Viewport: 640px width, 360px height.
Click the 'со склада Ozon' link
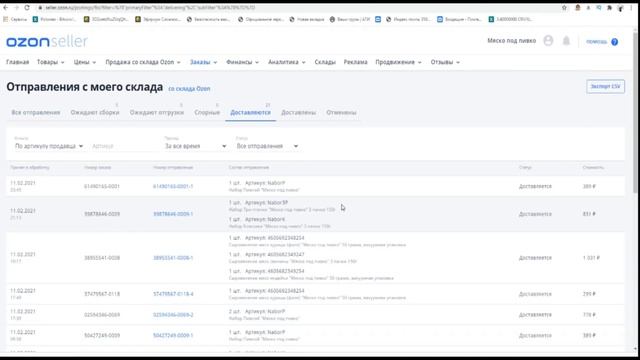click(x=189, y=89)
